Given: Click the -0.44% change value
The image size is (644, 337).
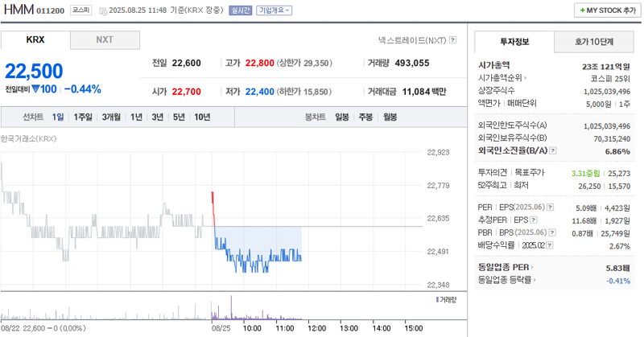Looking at the screenshot, I should (83, 89).
